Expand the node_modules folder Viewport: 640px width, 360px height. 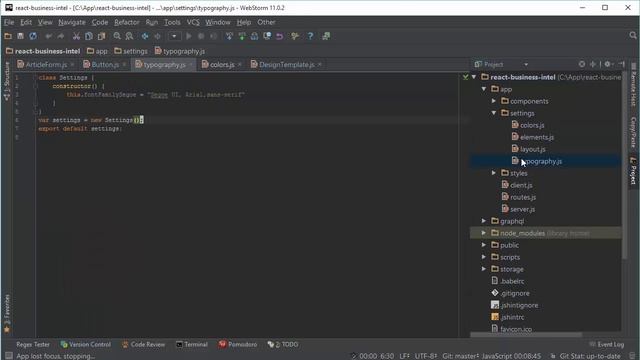coord(484,233)
